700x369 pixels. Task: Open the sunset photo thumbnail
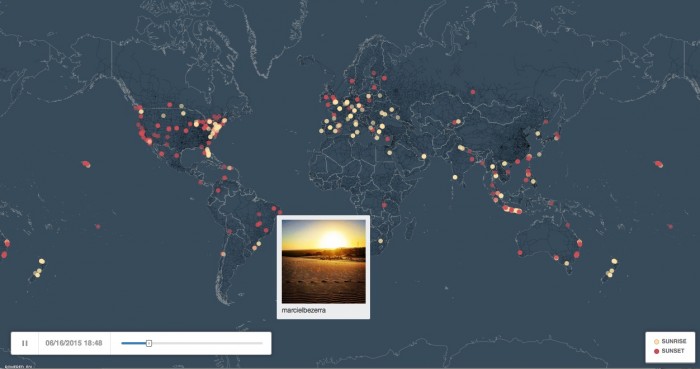point(324,261)
